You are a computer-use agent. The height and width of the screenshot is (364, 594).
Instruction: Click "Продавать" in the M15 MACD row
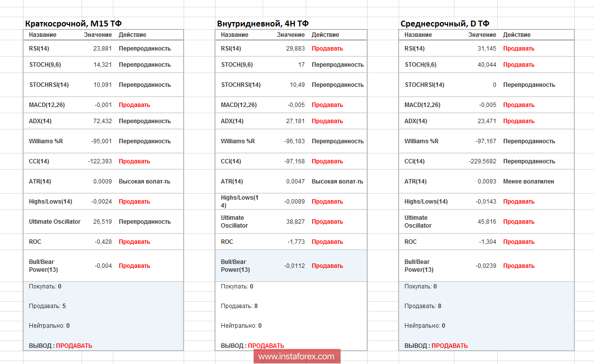click(135, 105)
